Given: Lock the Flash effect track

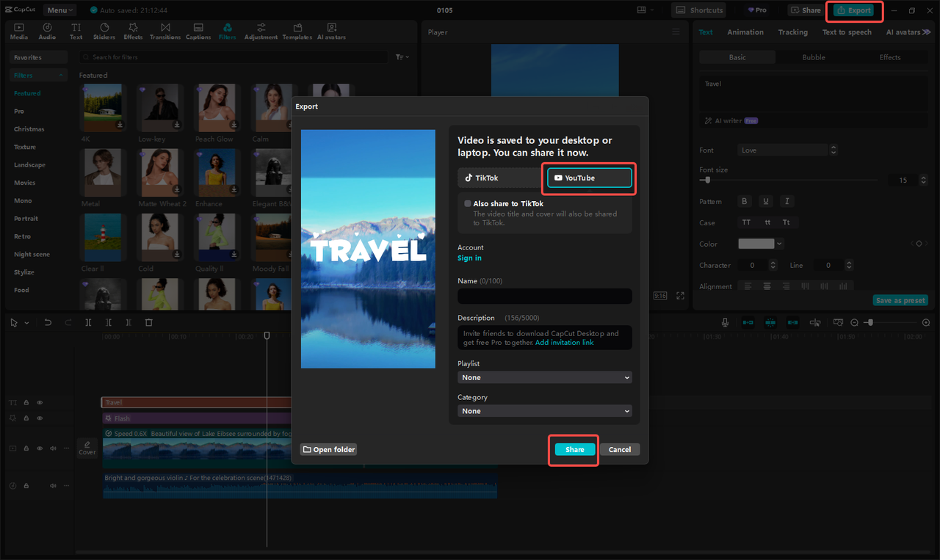Looking at the screenshot, I should 26,418.
